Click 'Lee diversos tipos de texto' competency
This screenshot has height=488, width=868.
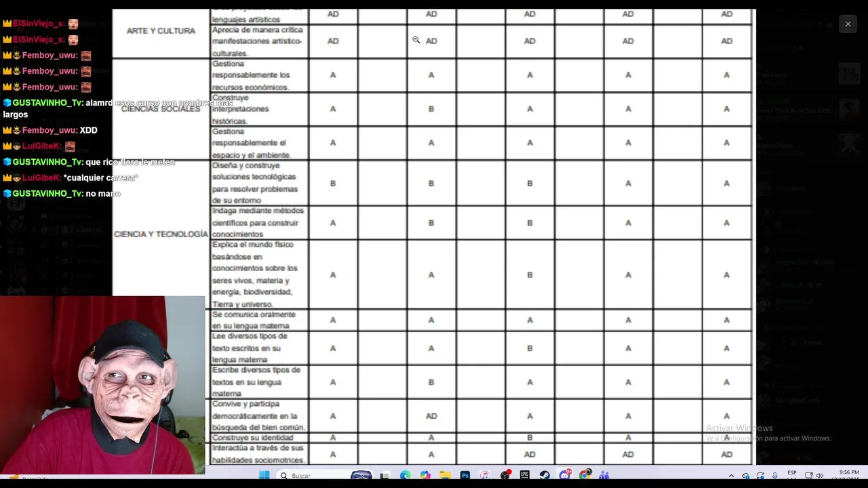point(250,348)
